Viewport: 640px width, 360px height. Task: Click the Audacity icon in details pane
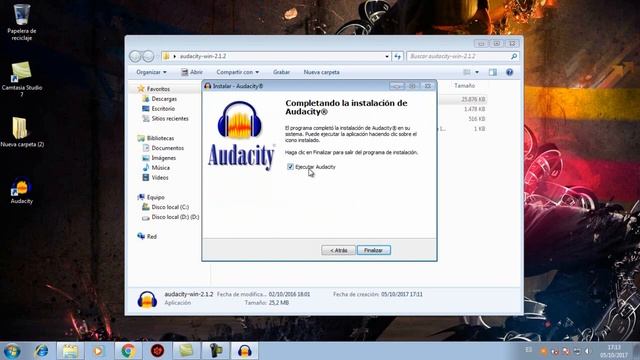click(x=147, y=299)
